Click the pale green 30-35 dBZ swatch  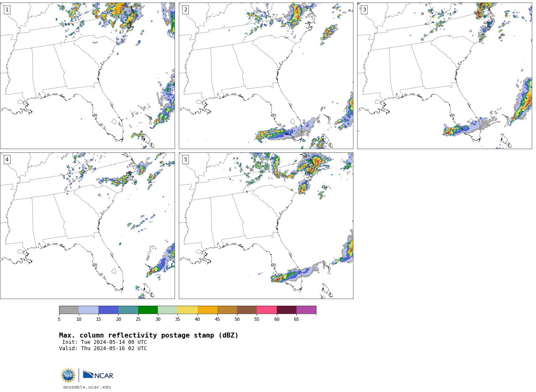coord(167,310)
